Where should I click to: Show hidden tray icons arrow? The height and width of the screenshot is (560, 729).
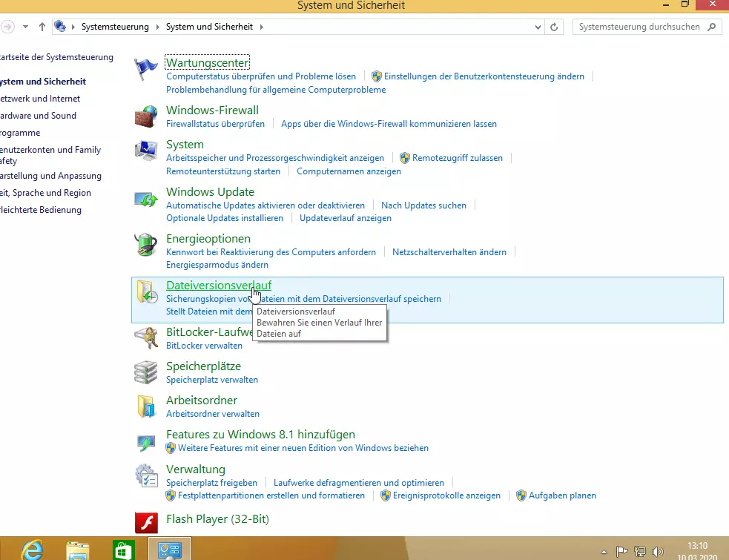pos(604,552)
